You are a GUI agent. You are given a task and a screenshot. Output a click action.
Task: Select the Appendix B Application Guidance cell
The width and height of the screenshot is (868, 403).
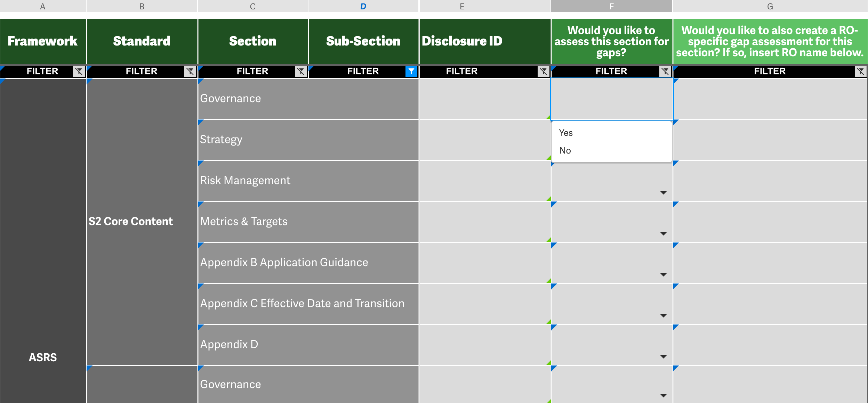pos(308,263)
